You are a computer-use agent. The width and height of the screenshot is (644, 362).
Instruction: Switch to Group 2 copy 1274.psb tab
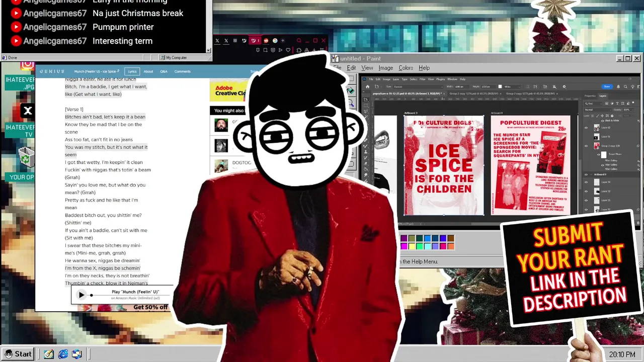[474, 94]
